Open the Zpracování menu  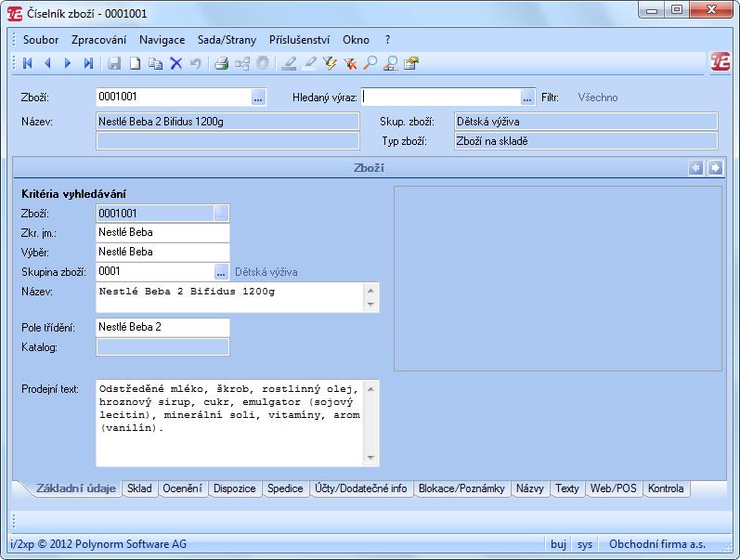click(x=98, y=40)
